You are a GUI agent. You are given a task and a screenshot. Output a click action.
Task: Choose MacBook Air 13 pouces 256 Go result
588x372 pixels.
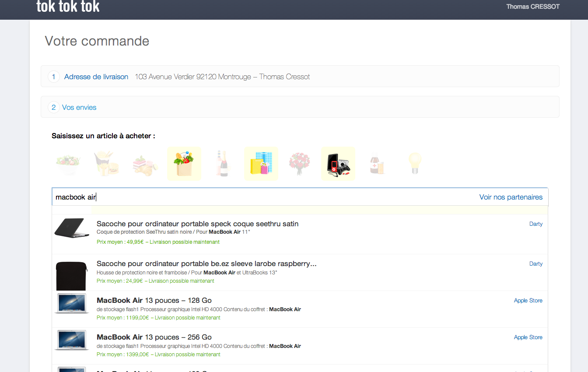coord(154,337)
